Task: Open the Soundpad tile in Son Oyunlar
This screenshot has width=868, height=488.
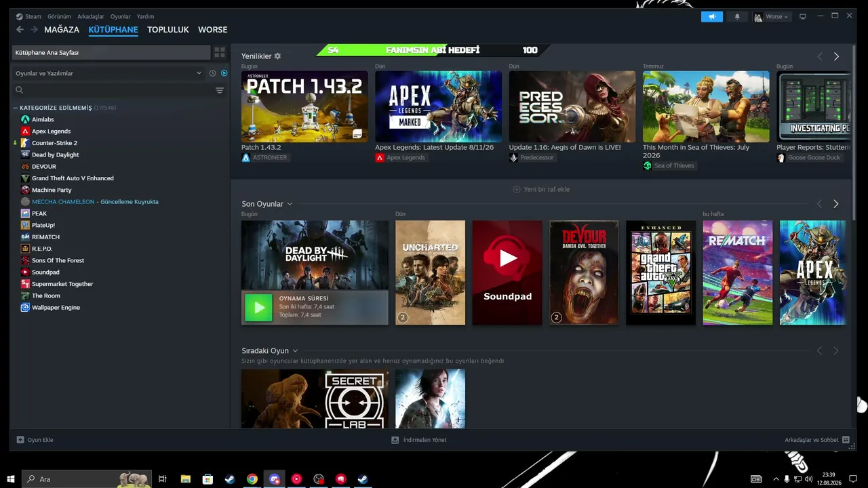Action: (x=507, y=272)
